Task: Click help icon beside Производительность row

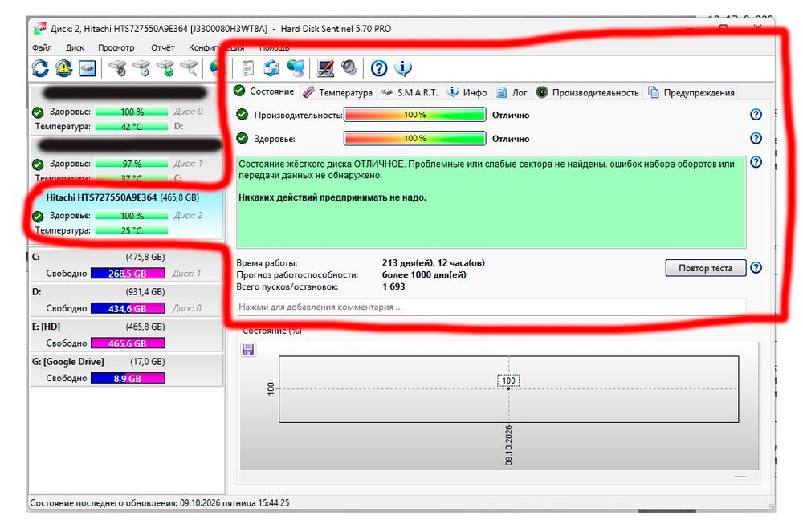Action: pyautogui.click(x=756, y=115)
